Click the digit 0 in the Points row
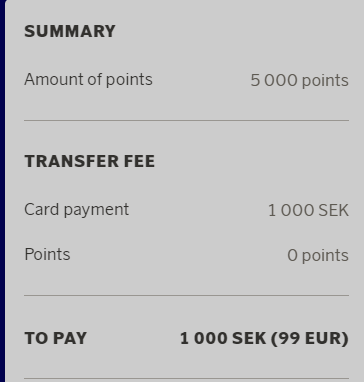The image size is (364, 382). click(292, 256)
